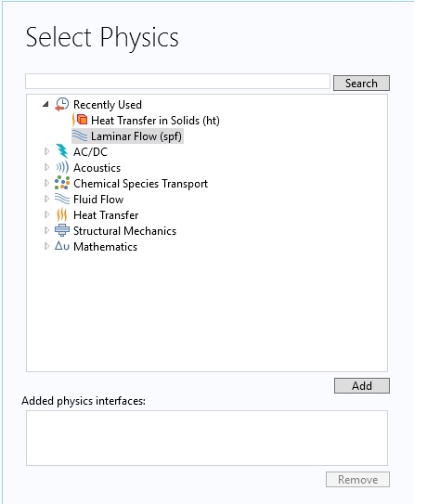This screenshot has height=504, width=427.
Task: Click the Add button
Action: [x=362, y=386]
